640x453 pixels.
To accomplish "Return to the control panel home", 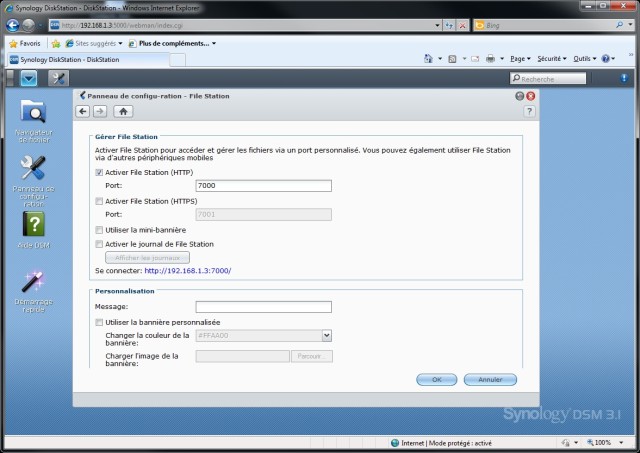I will pos(123,111).
